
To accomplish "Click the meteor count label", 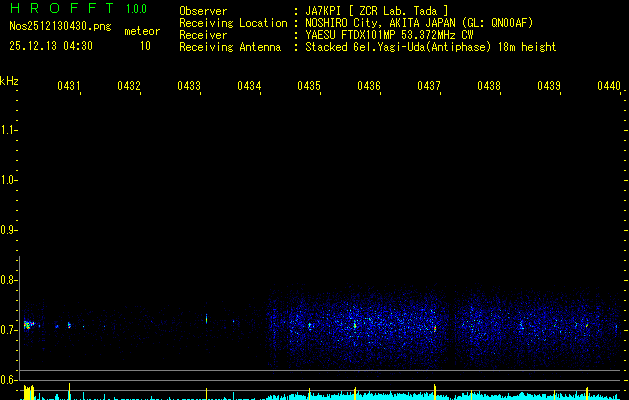I will (142, 31).
